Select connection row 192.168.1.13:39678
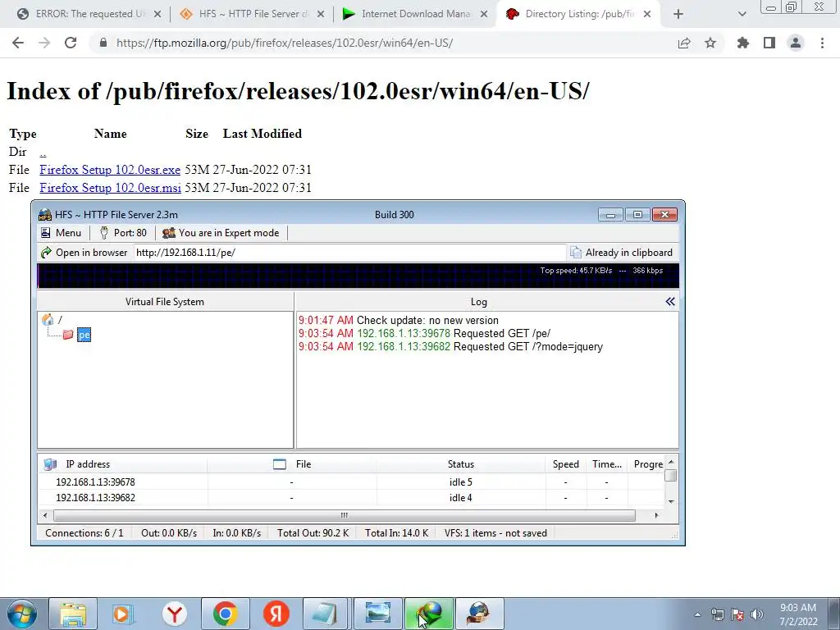Image resolution: width=840 pixels, height=630 pixels. pyautogui.click(x=351, y=482)
